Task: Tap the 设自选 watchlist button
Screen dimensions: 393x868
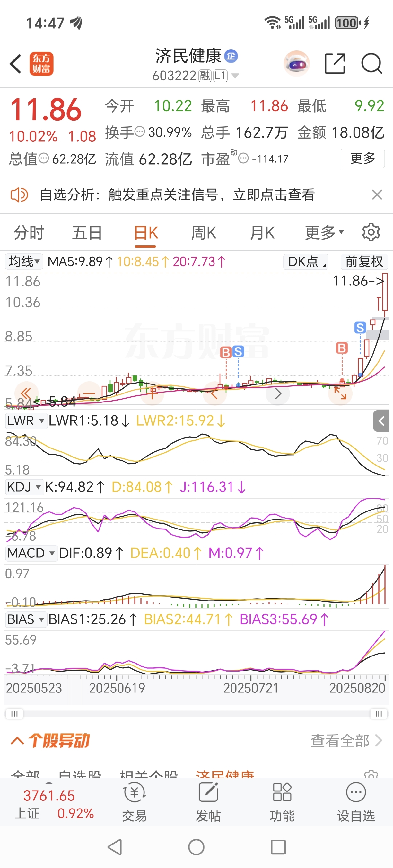Action: 356,803
